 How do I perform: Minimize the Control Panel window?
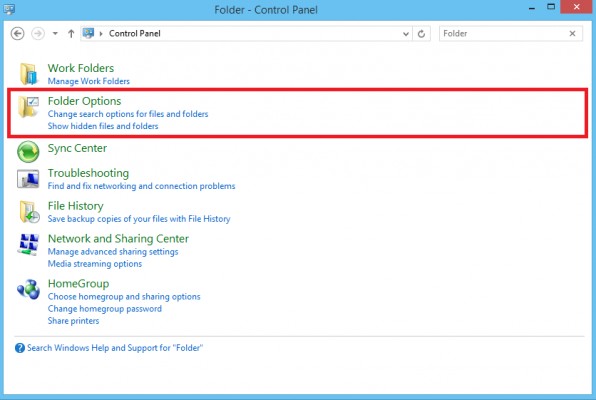point(532,8)
